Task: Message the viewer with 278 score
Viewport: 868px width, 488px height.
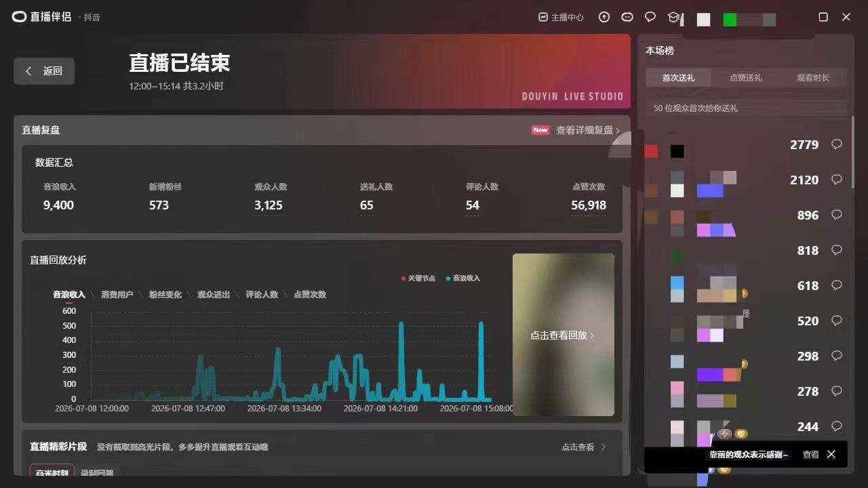Action: point(837,391)
